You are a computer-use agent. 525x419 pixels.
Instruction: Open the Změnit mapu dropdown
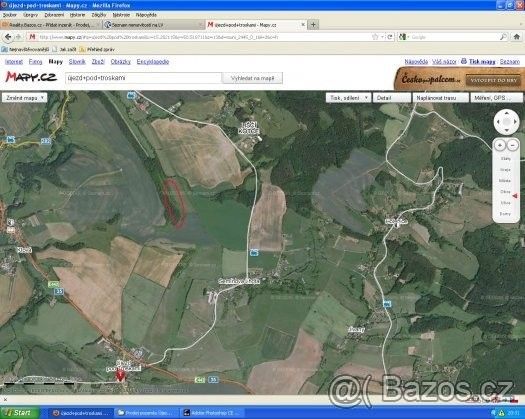coord(24,98)
